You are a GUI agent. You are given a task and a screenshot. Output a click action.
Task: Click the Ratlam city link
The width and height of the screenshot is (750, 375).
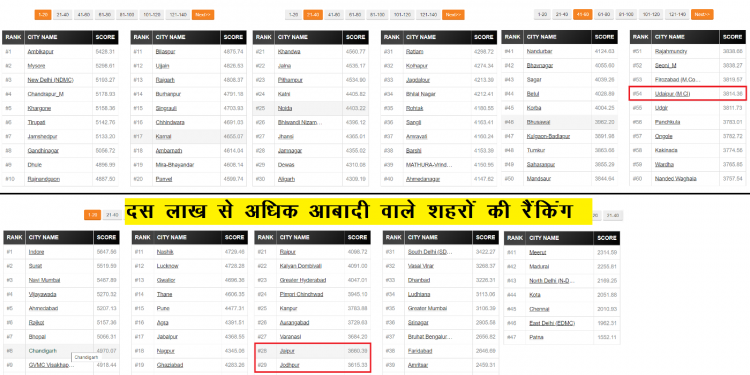[415, 52]
